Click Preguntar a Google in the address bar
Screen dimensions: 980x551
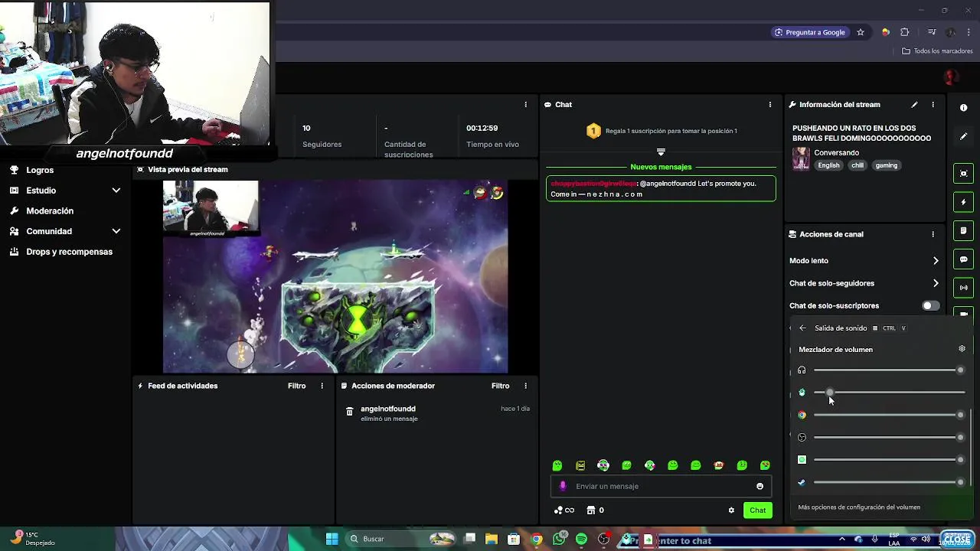[x=809, y=32]
